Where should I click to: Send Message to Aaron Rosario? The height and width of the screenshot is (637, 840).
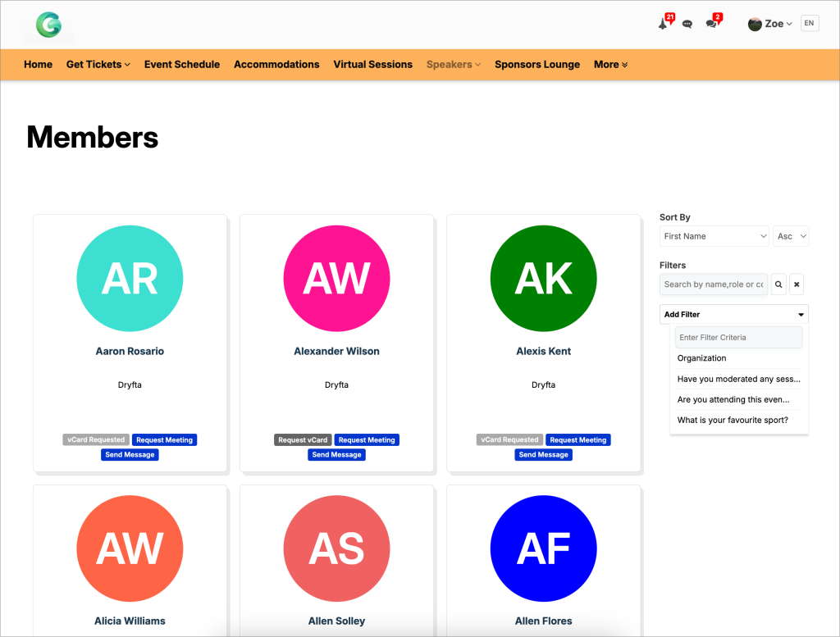click(130, 454)
